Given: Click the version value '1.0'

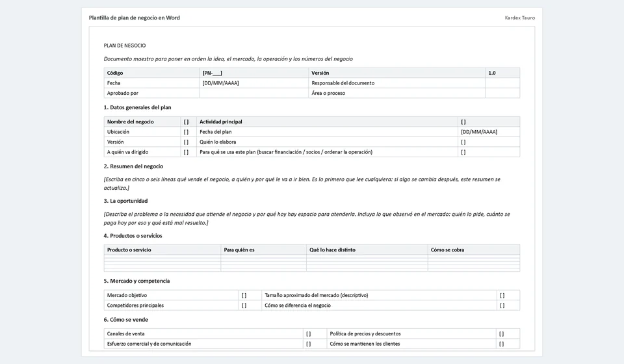Looking at the screenshot, I should pyautogui.click(x=502, y=73).
